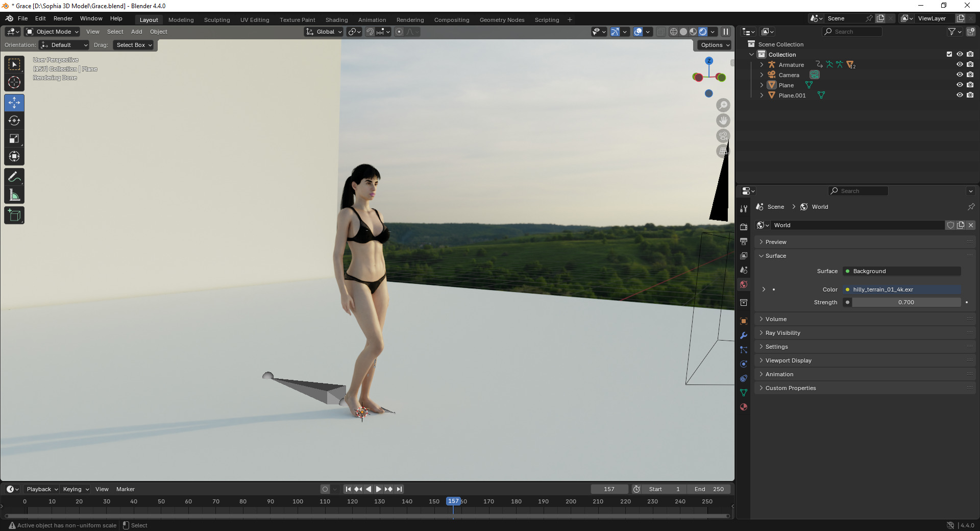Open Drag Select Box dropdown
980x531 pixels.
tap(134, 45)
